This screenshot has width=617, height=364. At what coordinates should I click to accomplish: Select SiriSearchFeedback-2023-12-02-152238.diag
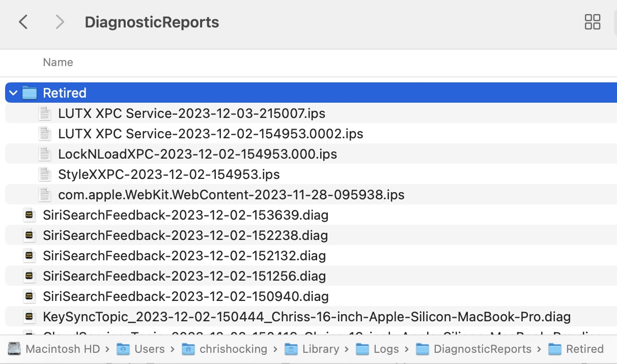click(x=185, y=235)
